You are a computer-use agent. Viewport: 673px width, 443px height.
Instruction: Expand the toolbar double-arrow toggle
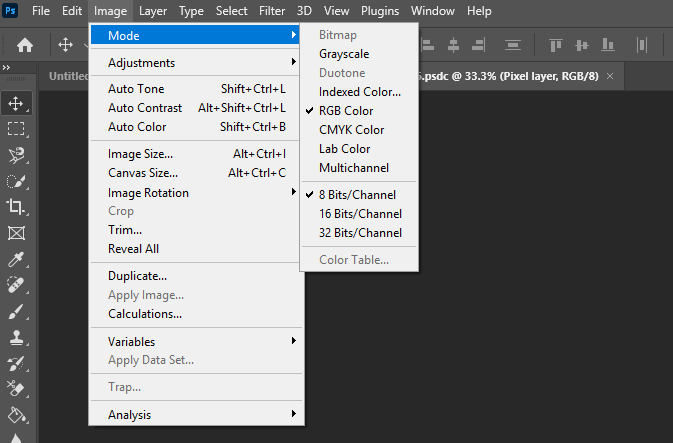coord(6,67)
